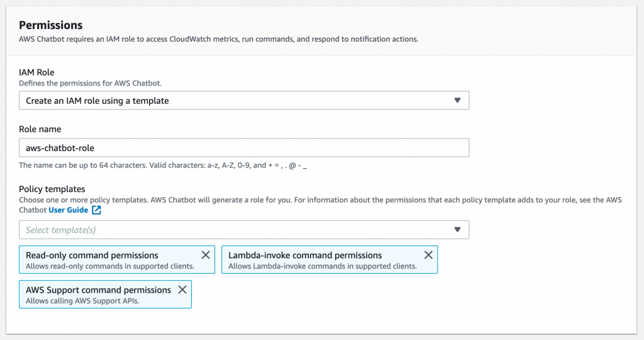
Task: Click the IAM Role dropdown arrow
Action: (x=457, y=100)
